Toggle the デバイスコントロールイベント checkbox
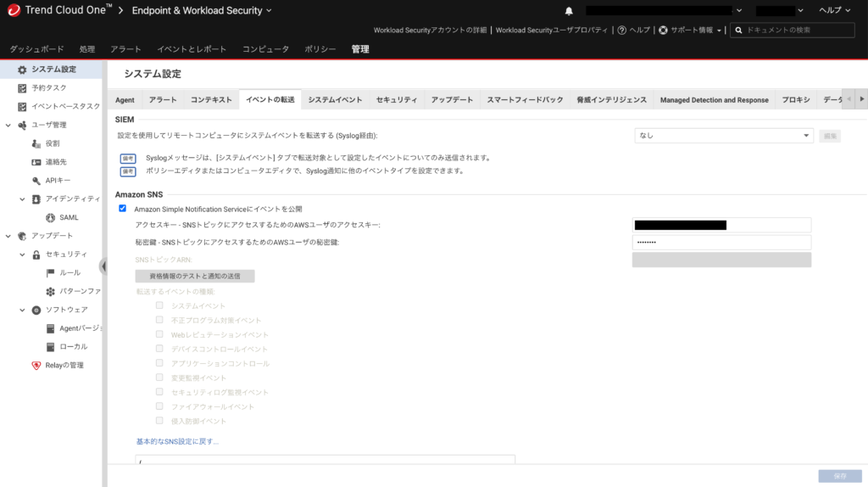This screenshot has height=487, width=868. [159, 349]
